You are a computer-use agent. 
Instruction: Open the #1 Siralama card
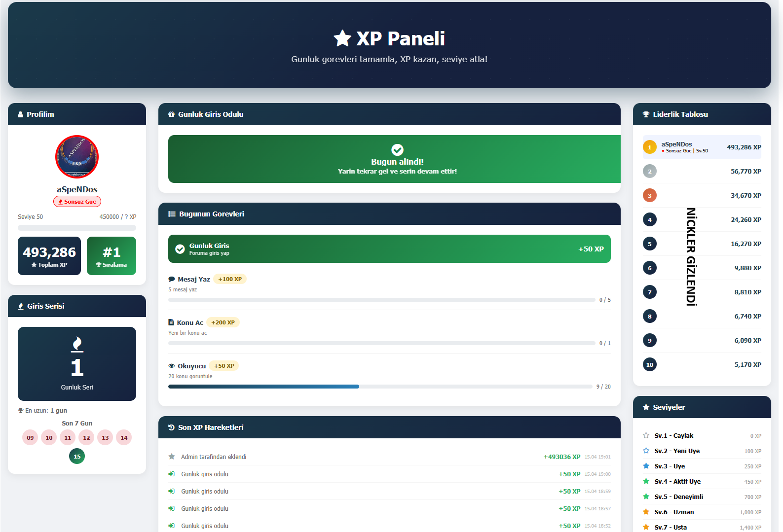[x=112, y=256]
